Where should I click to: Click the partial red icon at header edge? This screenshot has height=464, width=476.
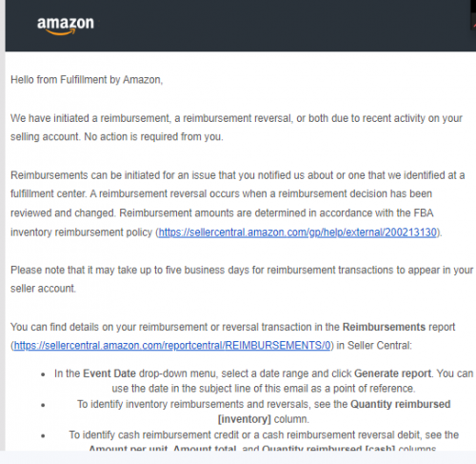473,25
